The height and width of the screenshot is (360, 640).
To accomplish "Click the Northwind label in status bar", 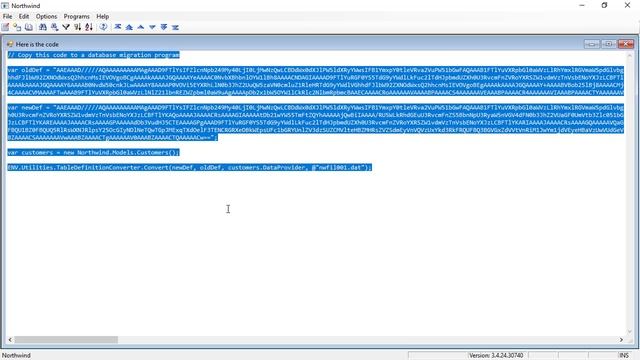I will tap(16, 356).
